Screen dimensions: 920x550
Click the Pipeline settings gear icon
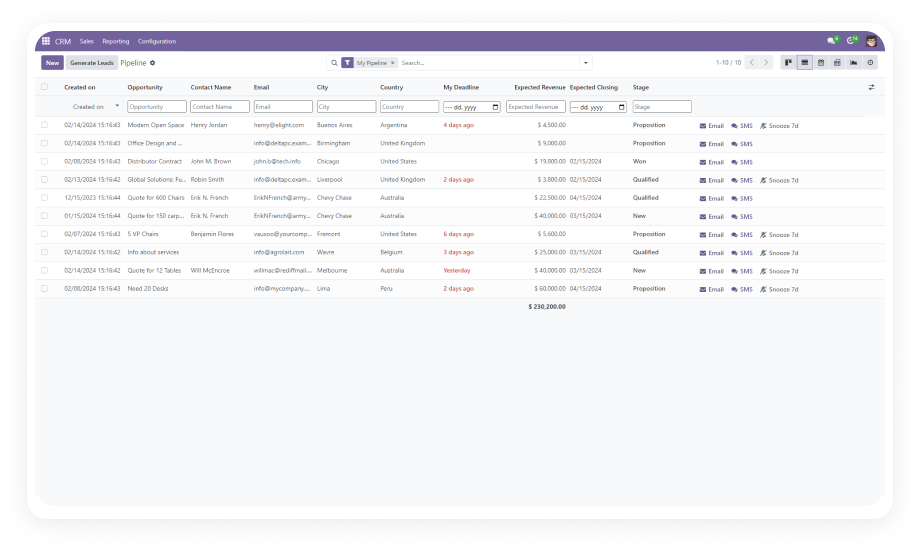153,63
